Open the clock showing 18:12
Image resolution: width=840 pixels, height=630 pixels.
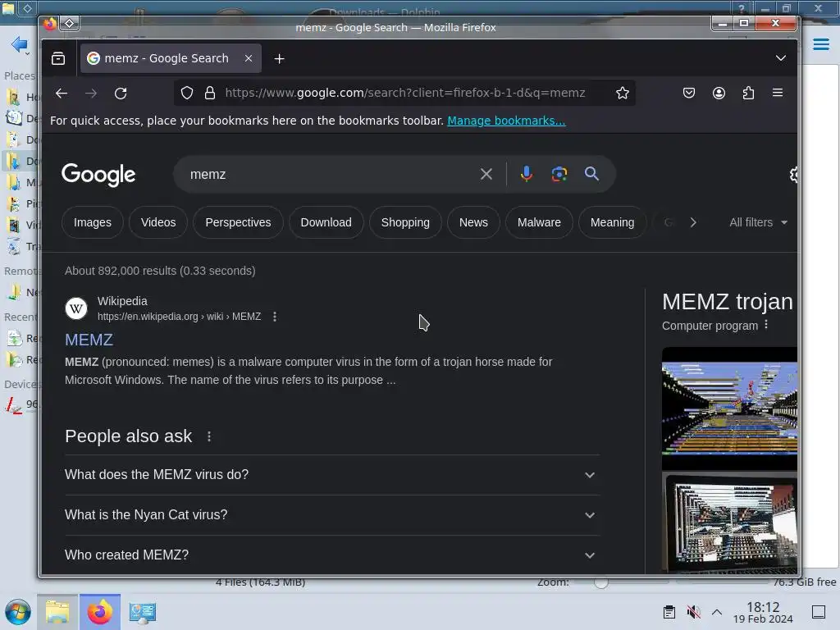coord(763,612)
